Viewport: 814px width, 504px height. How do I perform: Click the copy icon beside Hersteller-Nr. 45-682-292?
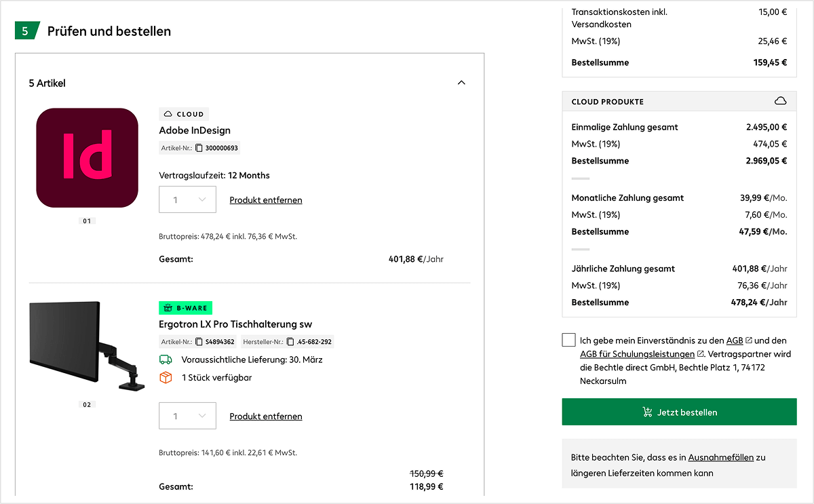pyautogui.click(x=290, y=341)
